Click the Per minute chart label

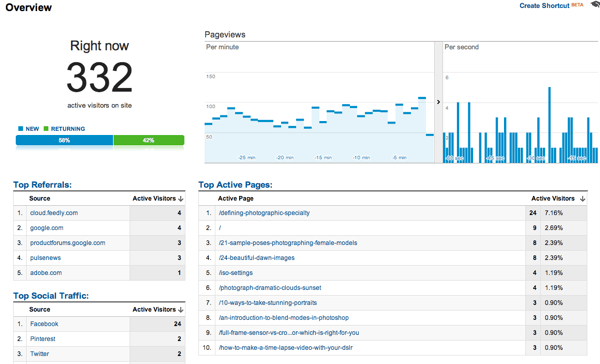point(222,47)
